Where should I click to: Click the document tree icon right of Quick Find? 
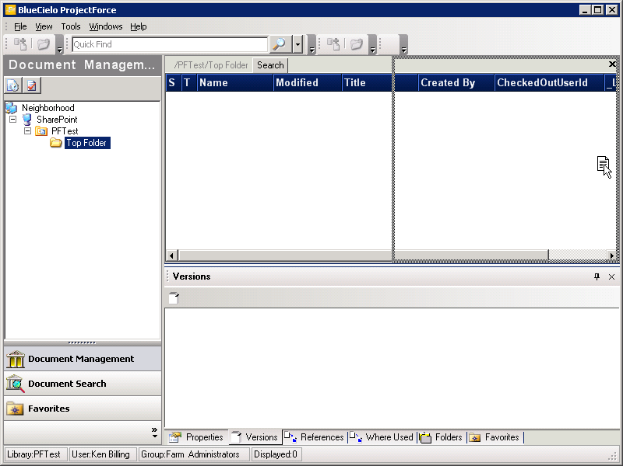[x=333, y=44]
